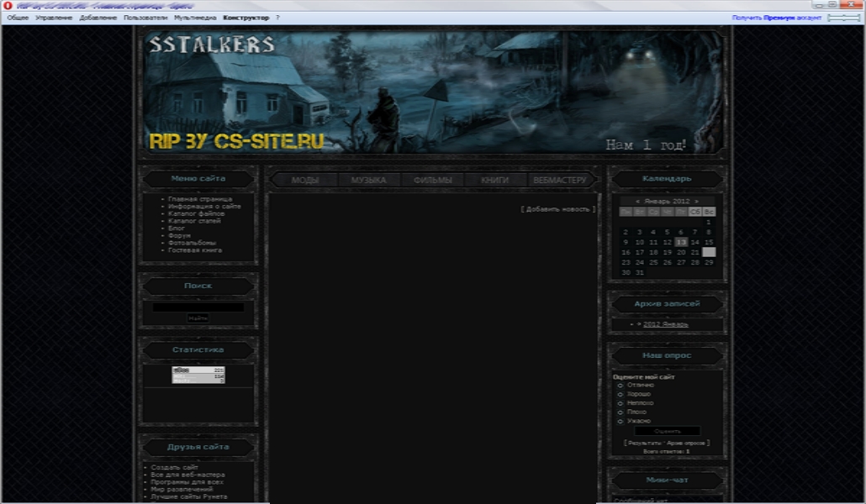Click the SSTALKERS site logo
This screenshot has width=866, height=504.
[x=212, y=45]
